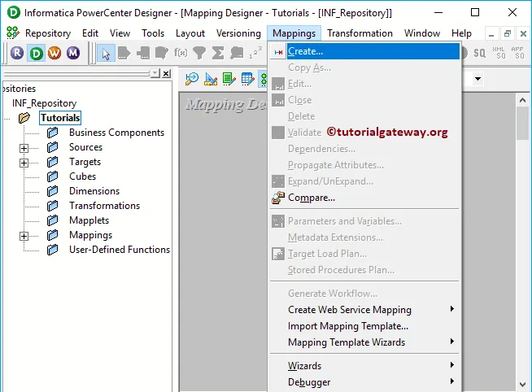
Task: Click the Filter funnel transformation icon
Action: pos(199,53)
